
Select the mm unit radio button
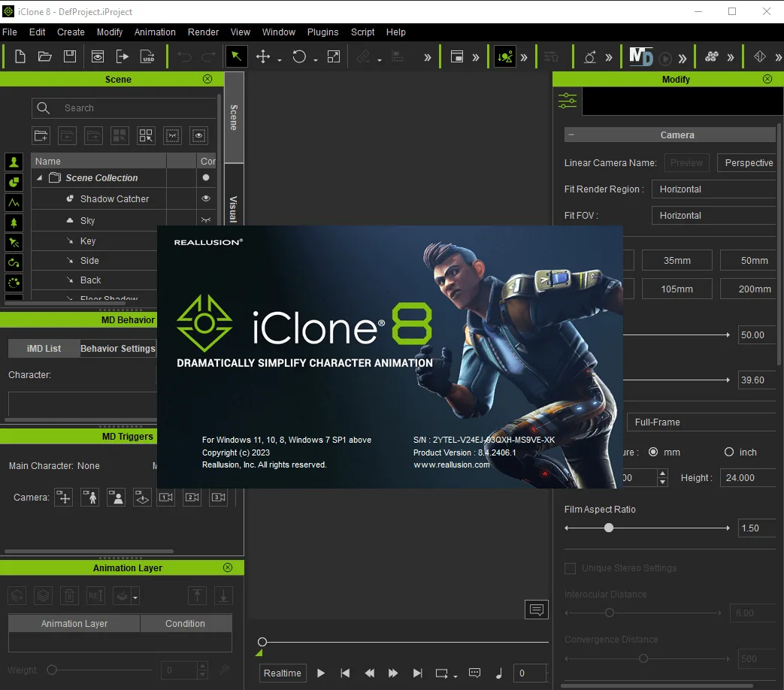point(653,452)
